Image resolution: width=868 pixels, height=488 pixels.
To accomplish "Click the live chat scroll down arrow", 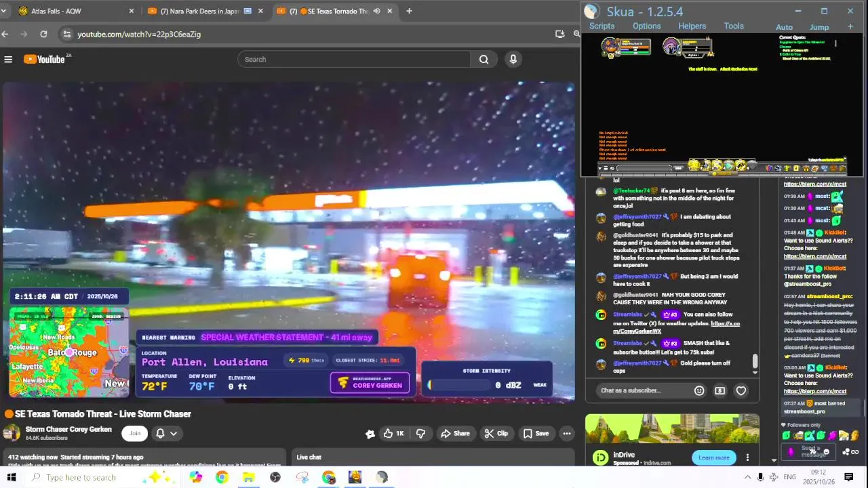I will tap(755, 373).
